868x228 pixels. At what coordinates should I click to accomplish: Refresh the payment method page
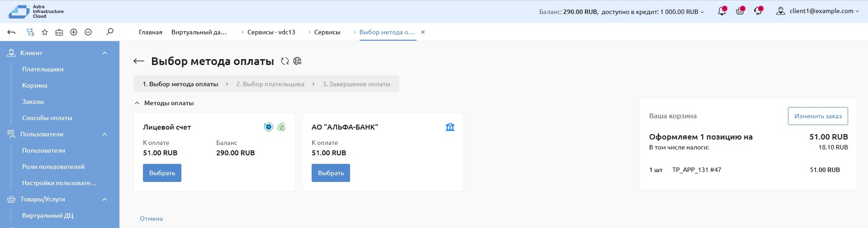[285, 61]
